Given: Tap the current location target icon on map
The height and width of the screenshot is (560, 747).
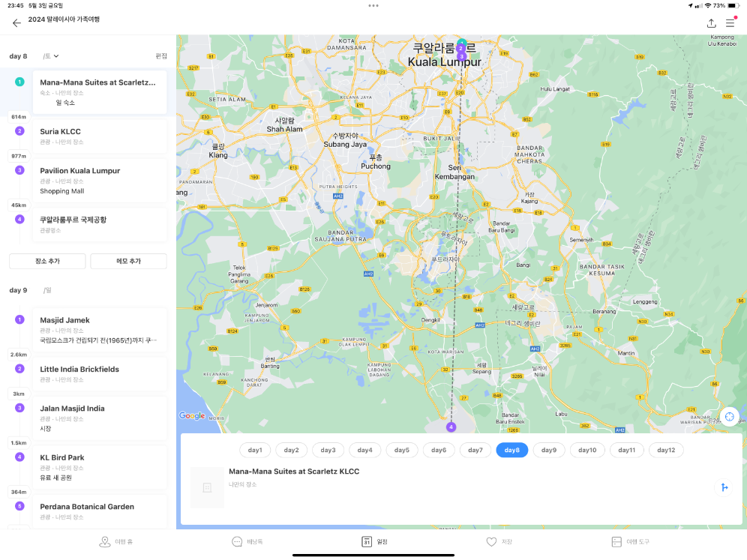Looking at the screenshot, I should pos(729,417).
